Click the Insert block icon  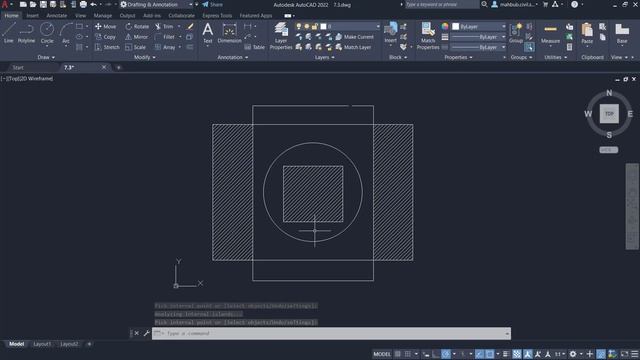tap(391, 32)
